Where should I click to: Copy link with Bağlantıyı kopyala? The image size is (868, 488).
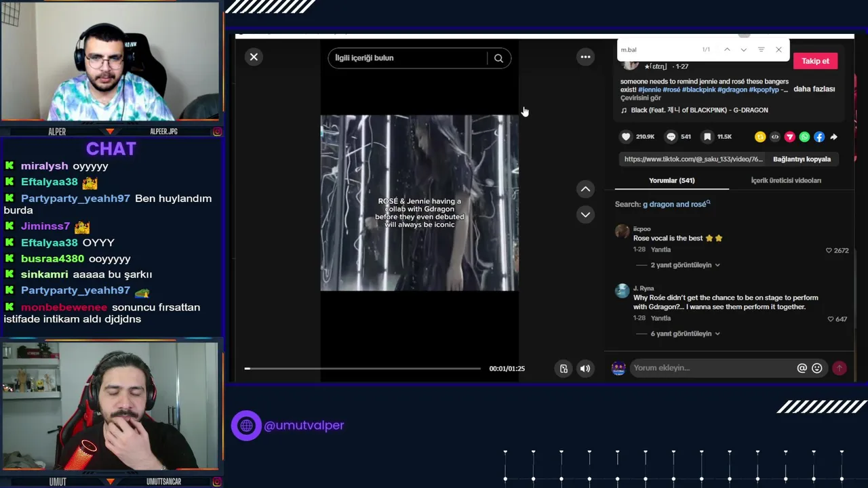click(802, 159)
